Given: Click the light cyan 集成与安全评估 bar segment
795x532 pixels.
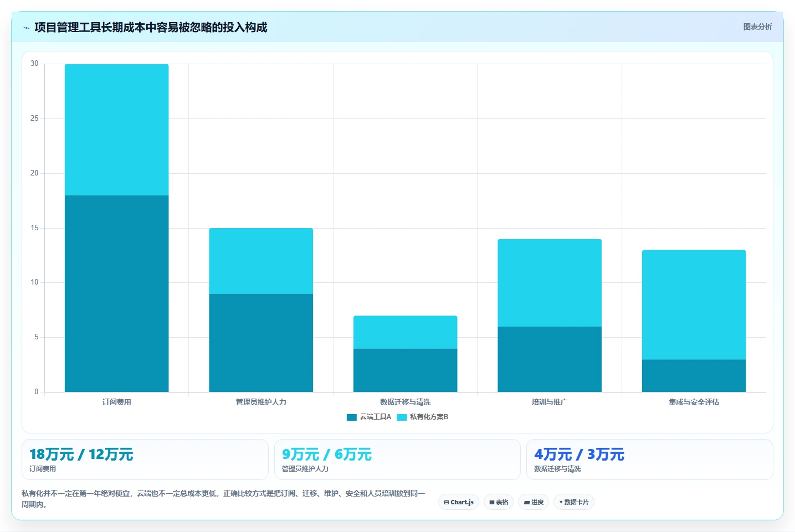Looking at the screenshot, I should (x=694, y=305).
